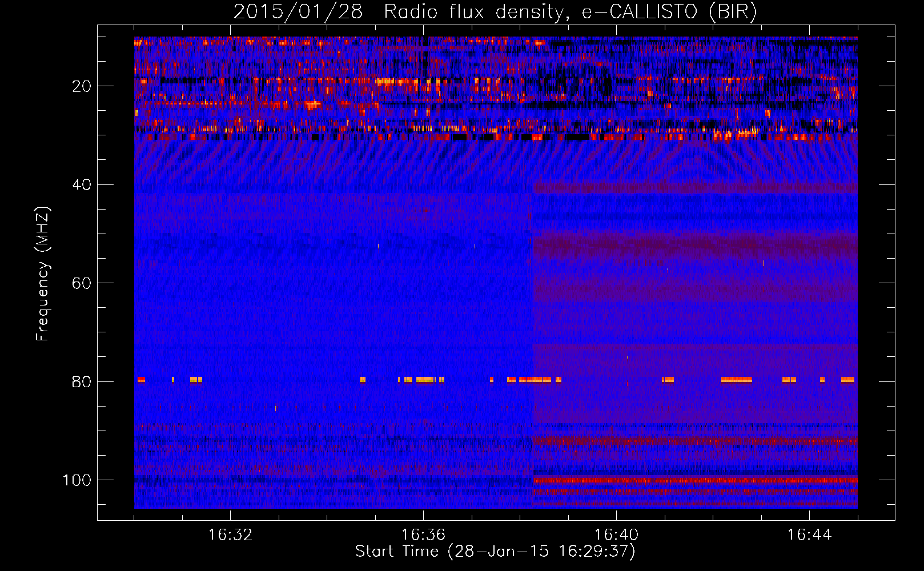Image resolution: width=924 pixels, height=571 pixels.
Task: Click the 16:44 time tick label
Action: pos(809,535)
